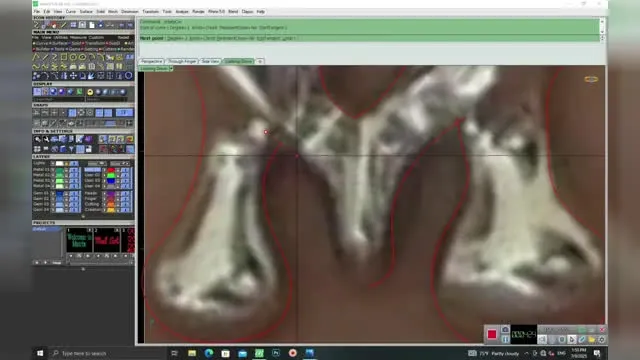Toggle the wide blue snap button at Snaps row end
640x360 pixels.
[x=124, y=113]
